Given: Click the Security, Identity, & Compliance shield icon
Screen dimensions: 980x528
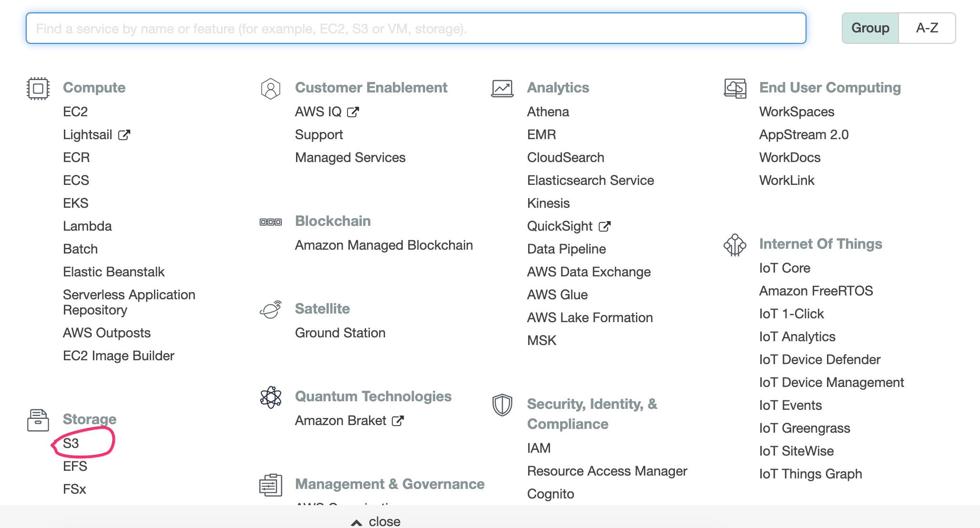Looking at the screenshot, I should pyautogui.click(x=502, y=405).
